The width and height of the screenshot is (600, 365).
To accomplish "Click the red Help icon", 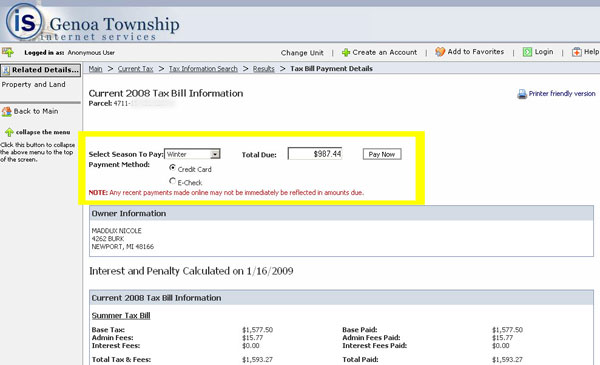I will tap(576, 52).
